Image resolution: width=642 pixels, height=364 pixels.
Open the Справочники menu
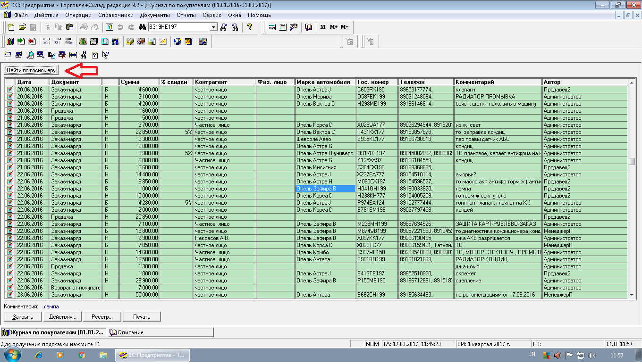[x=116, y=15]
